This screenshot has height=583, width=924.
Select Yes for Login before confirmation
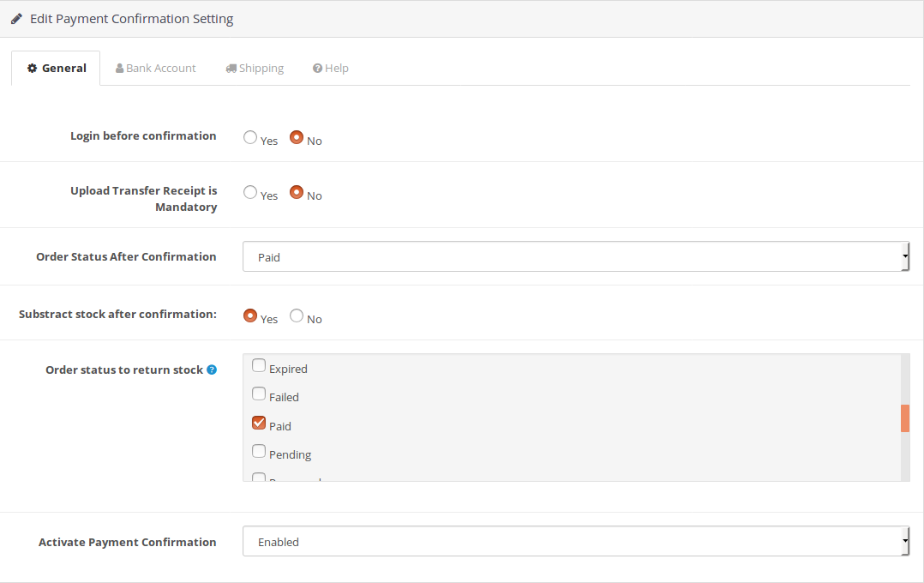[x=250, y=137]
